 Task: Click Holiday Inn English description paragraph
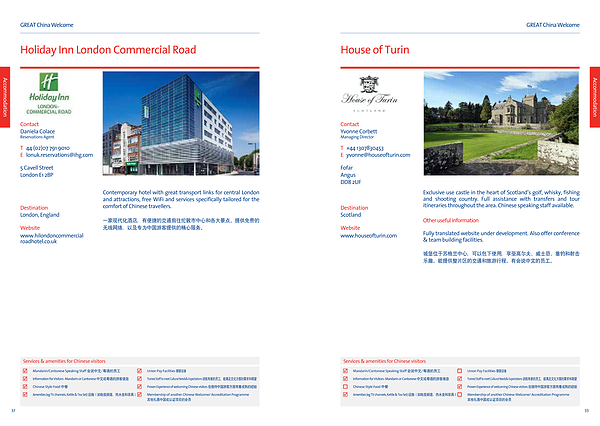[x=181, y=199]
